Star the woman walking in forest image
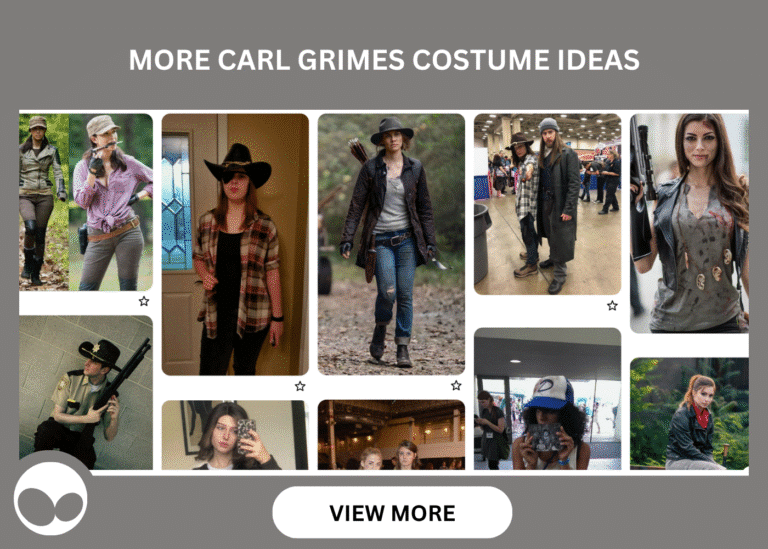This screenshot has width=768, height=549. coord(456,385)
